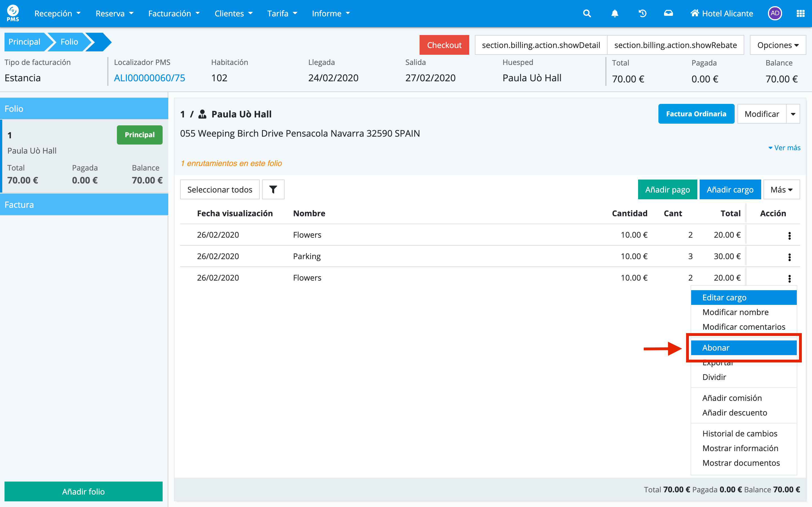Click Seleccionar todos to select all charges
Image resolution: width=812 pixels, height=507 pixels.
pos(220,189)
